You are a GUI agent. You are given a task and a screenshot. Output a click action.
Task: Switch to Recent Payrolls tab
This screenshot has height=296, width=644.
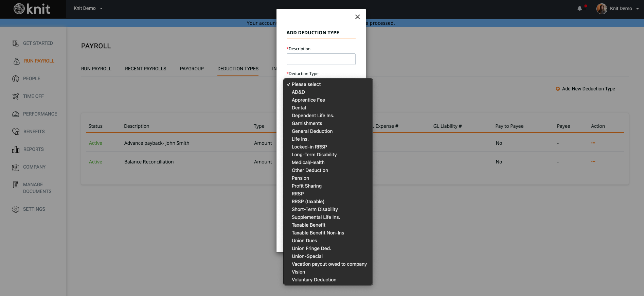[x=146, y=69]
